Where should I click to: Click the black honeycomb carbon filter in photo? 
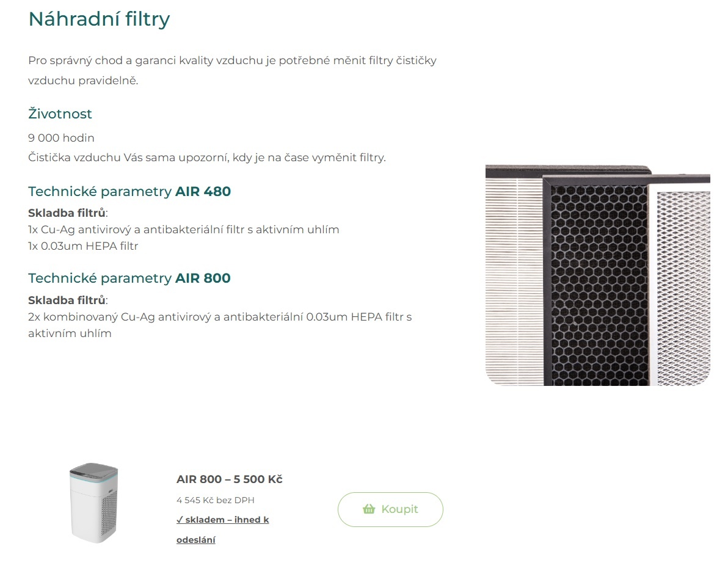[599, 281]
